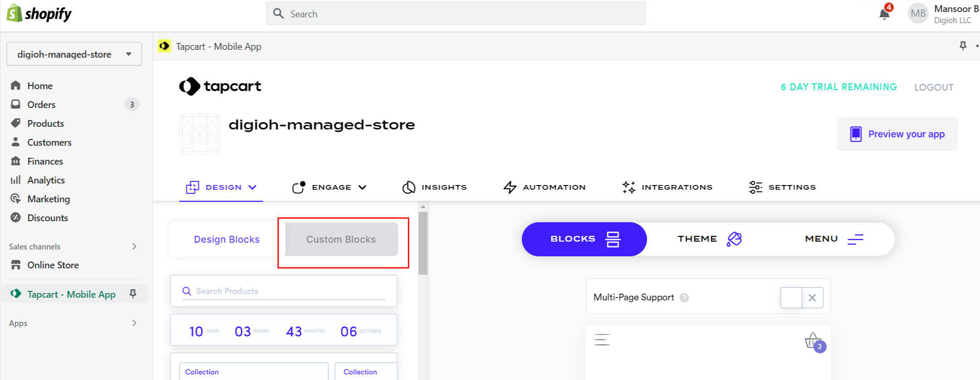Click the Marketing target icon
The height and width of the screenshot is (380, 980).
tap(16, 199)
